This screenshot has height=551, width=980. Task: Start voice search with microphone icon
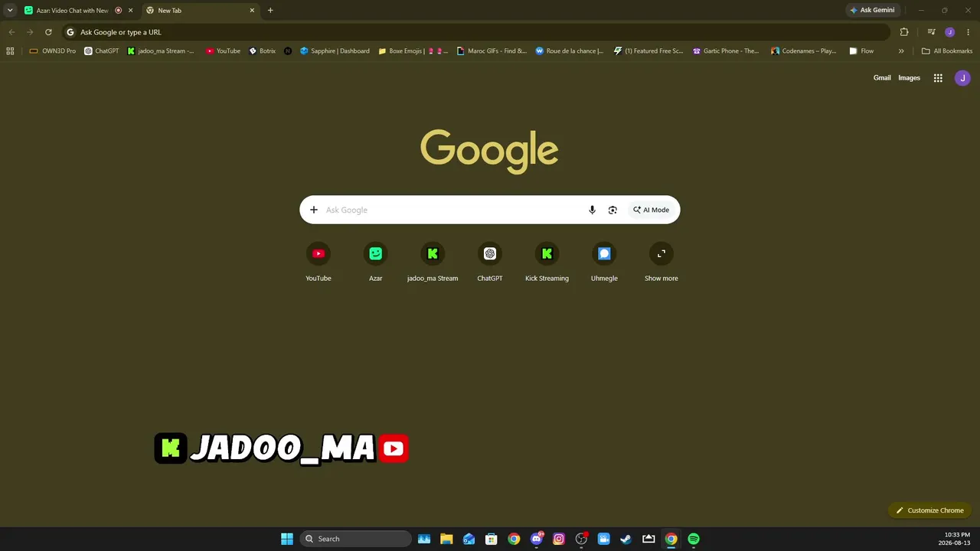tap(592, 210)
